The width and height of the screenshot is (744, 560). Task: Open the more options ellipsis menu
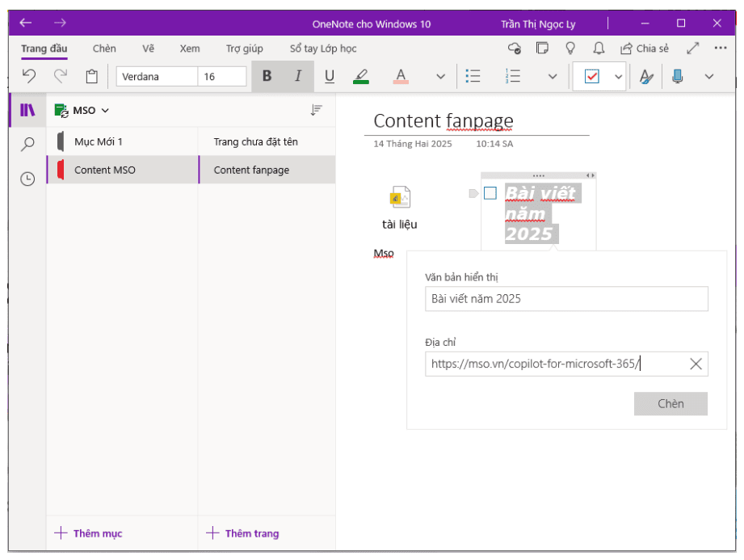[721, 48]
